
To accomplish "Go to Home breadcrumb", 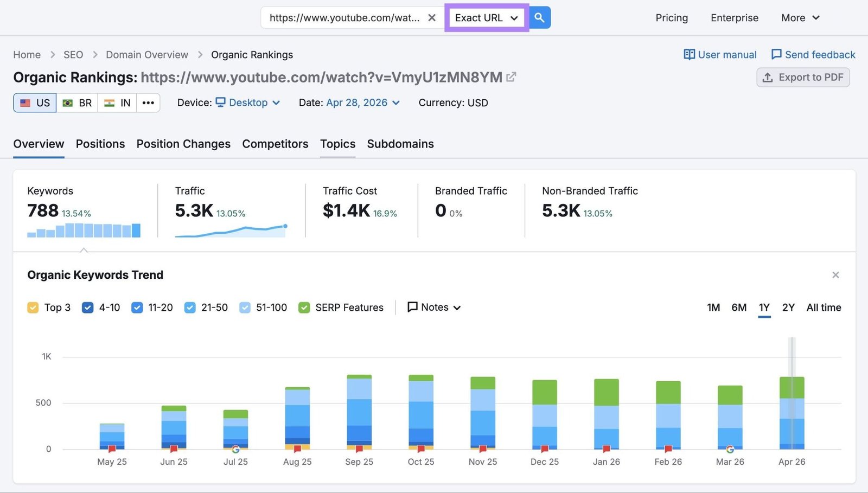I will click(x=27, y=55).
